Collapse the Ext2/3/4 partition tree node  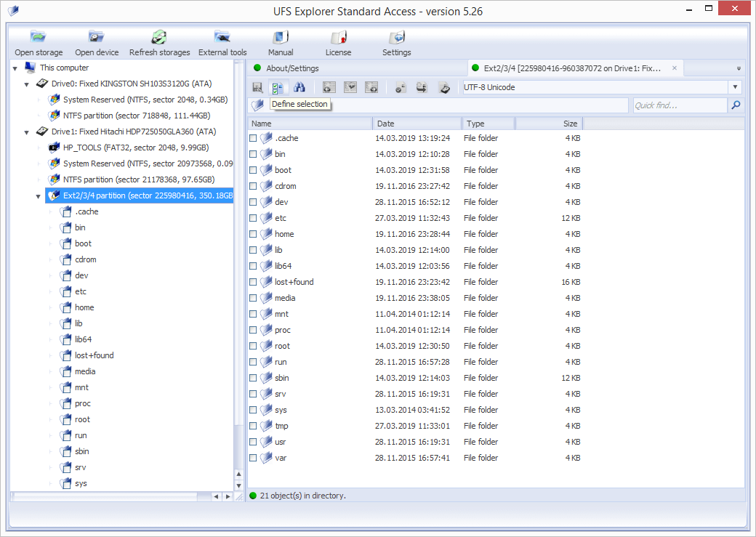click(38, 196)
